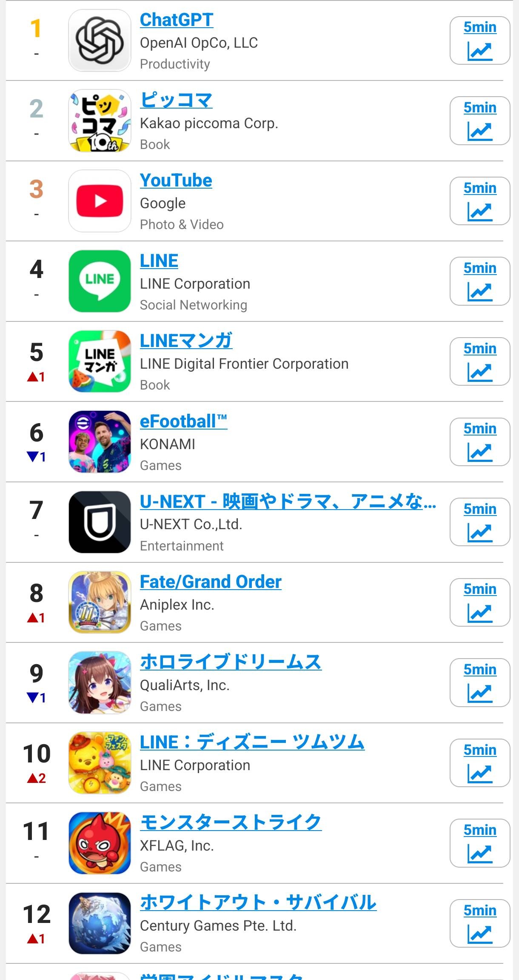This screenshot has height=980, width=519.
Task: Tap the YouTube app icon
Action: pos(100,201)
